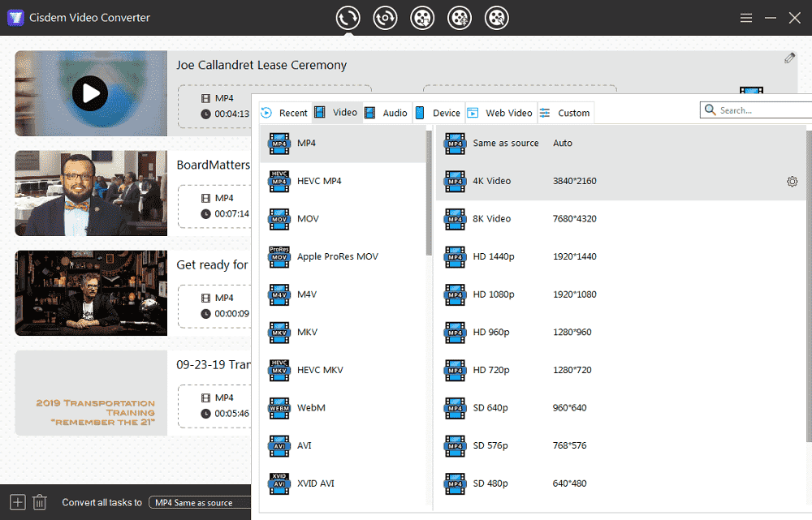Choose HD 720p preset
Screen dimensions: 812x520
(621, 370)
